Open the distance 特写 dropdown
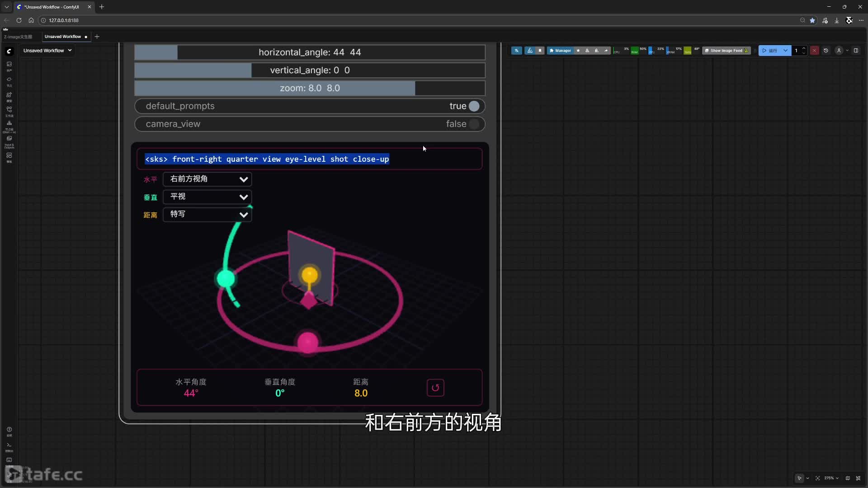Screen dimensions: 868x488 click(x=207, y=214)
